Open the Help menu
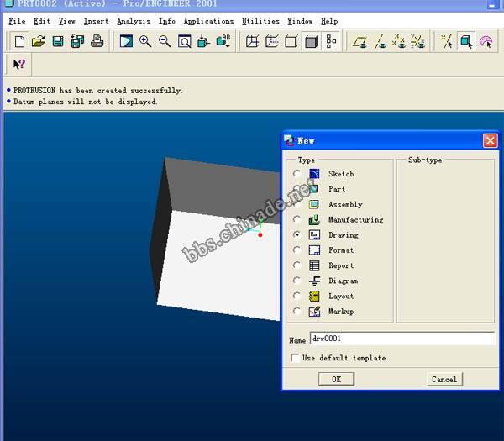The width and height of the screenshot is (504, 441). (329, 21)
